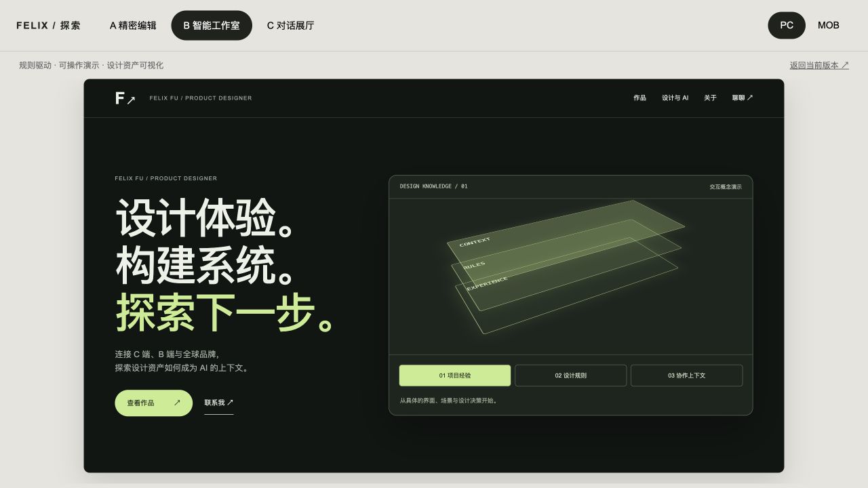Click the 探索设计资产如何成为 AI 的上下文 line
This screenshot has height=488, width=868.
tap(183, 368)
